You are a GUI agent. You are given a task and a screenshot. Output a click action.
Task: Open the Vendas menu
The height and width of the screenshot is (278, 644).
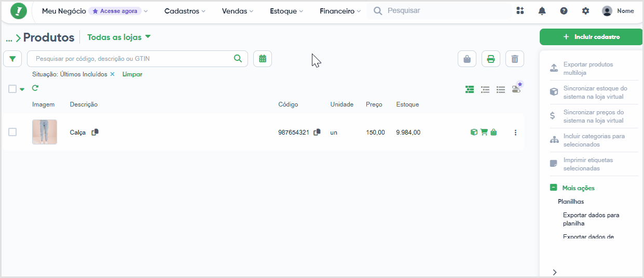[238, 11]
